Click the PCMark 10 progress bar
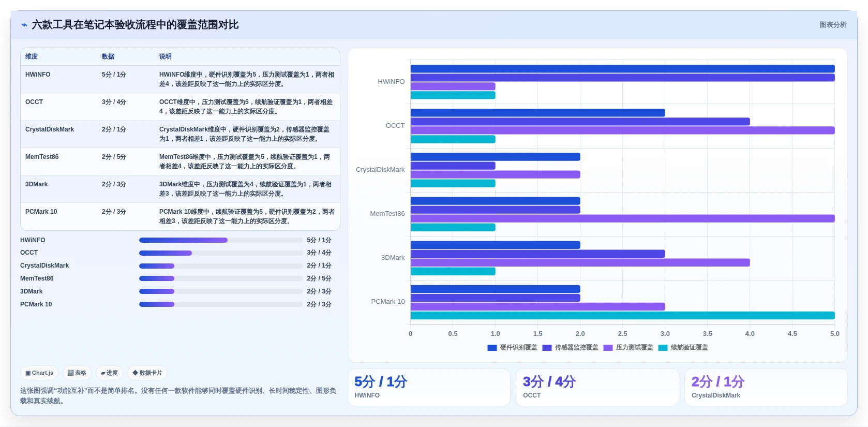 coord(221,304)
